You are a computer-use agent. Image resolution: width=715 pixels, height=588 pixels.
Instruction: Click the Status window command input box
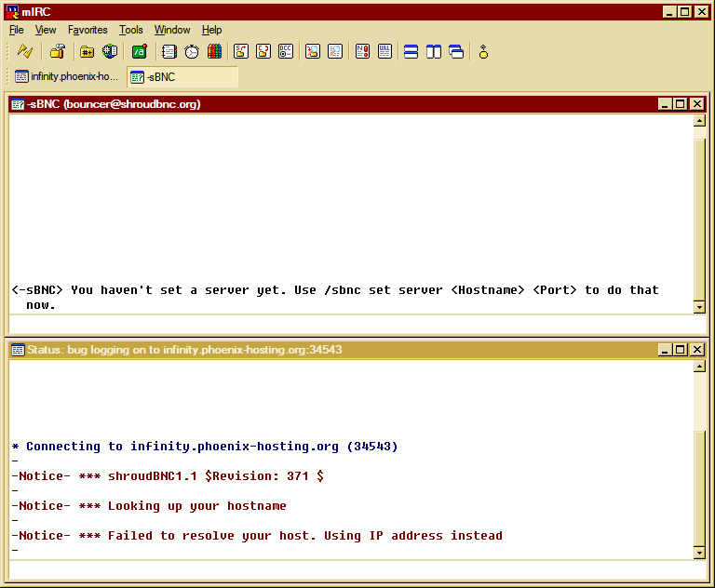pyautogui.click(x=357, y=570)
